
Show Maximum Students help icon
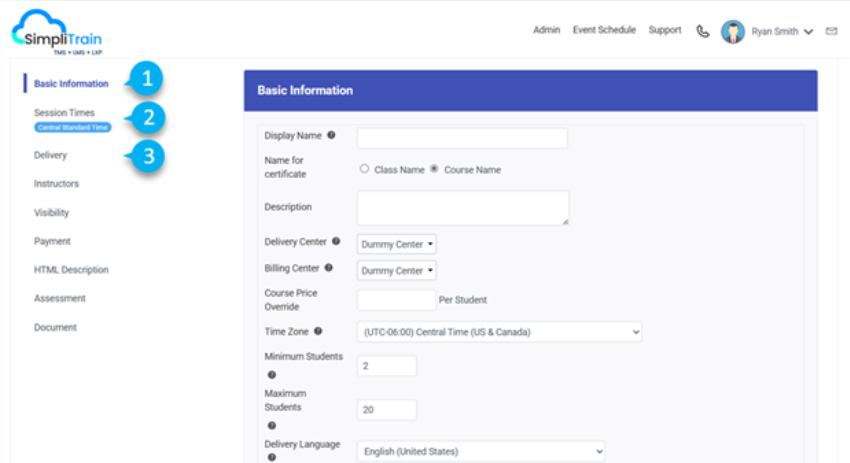272,426
